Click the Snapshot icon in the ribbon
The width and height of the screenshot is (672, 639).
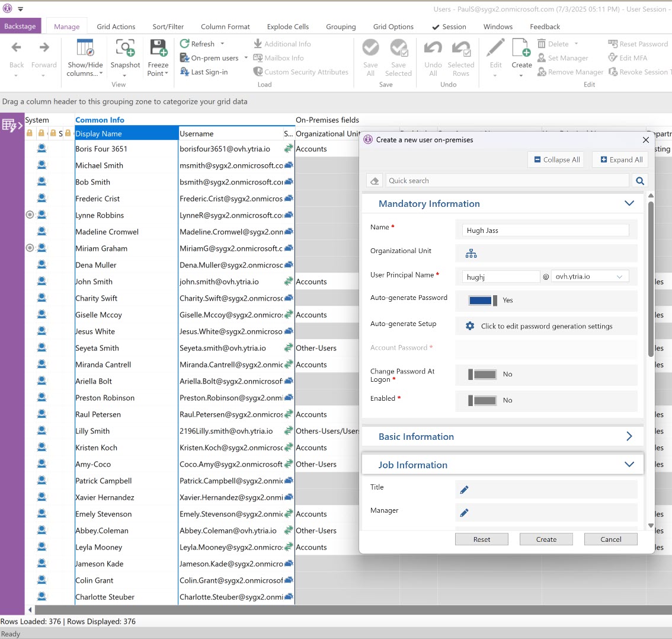(x=125, y=49)
